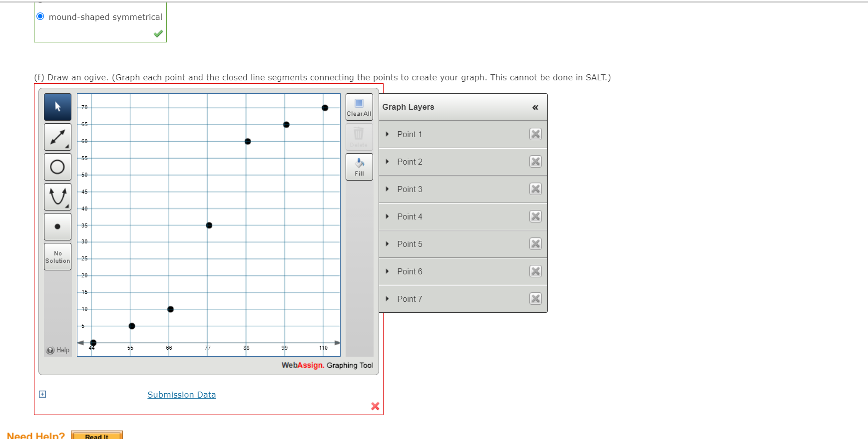The width and height of the screenshot is (868, 439).
Task: Expand the Point 4 layer
Action: tap(387, 217)
